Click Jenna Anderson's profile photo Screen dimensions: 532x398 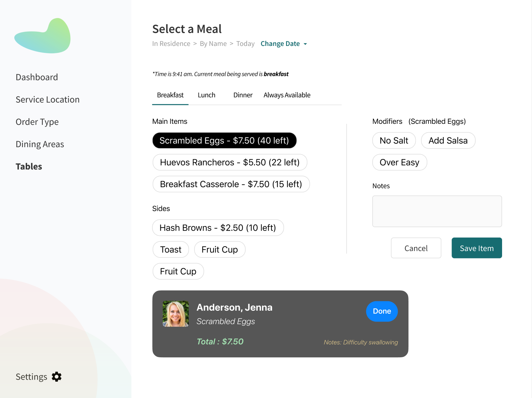coord(176,314)
